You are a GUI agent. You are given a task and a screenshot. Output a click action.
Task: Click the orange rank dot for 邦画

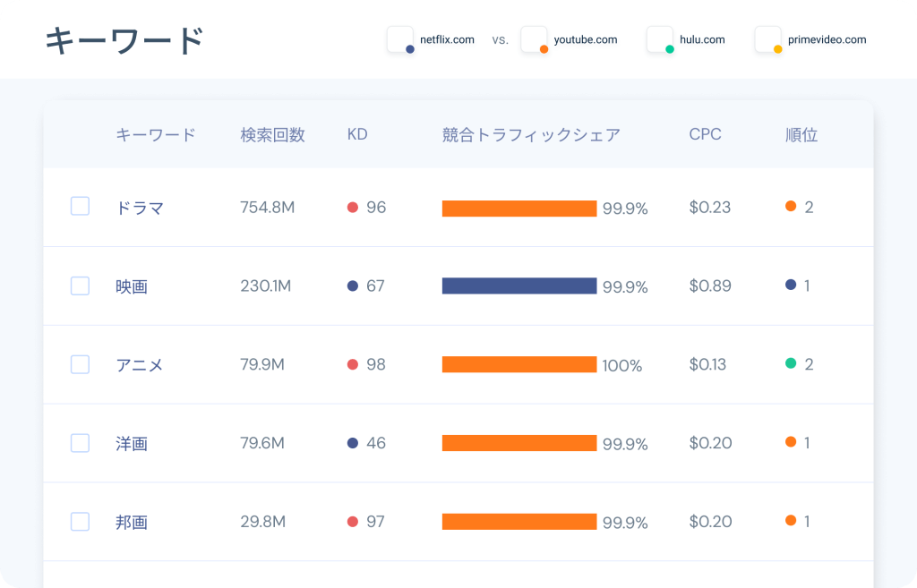coord(791,521)
